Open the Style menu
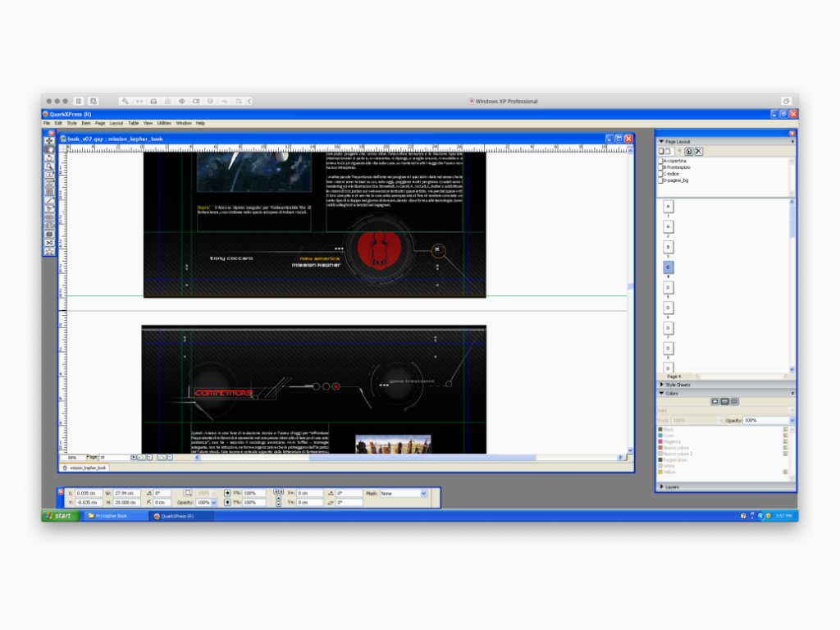840x630 pixels. pos(72,123)
